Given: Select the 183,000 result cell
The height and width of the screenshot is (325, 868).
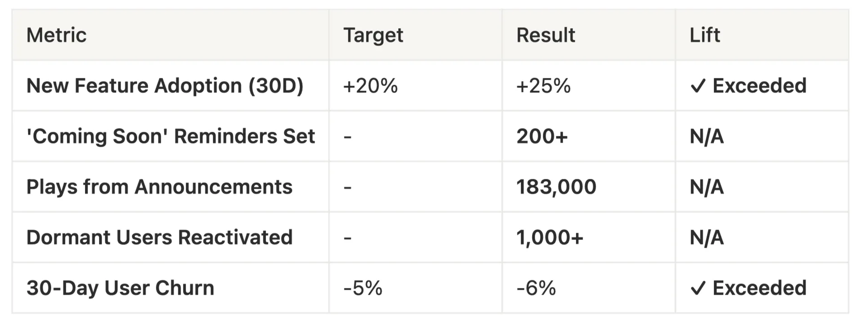Looking at the screenshot, I should (556, 187).
